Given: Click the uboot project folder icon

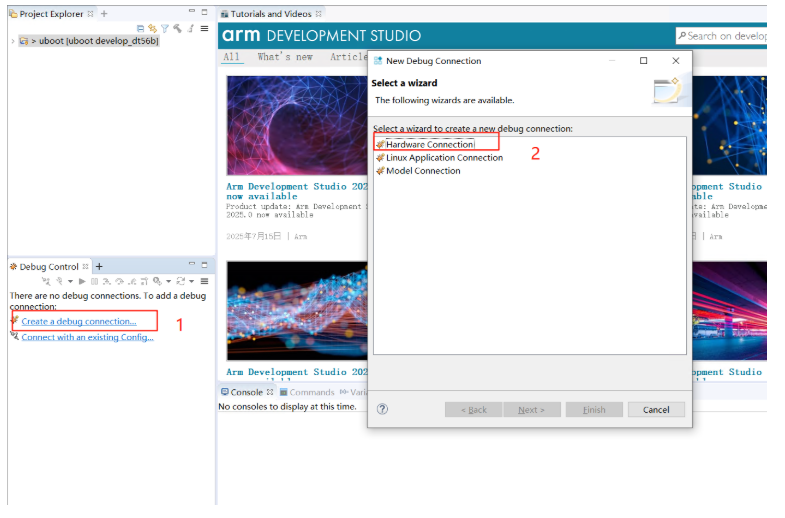Looking at the screenshot, I should pos(24,41).
